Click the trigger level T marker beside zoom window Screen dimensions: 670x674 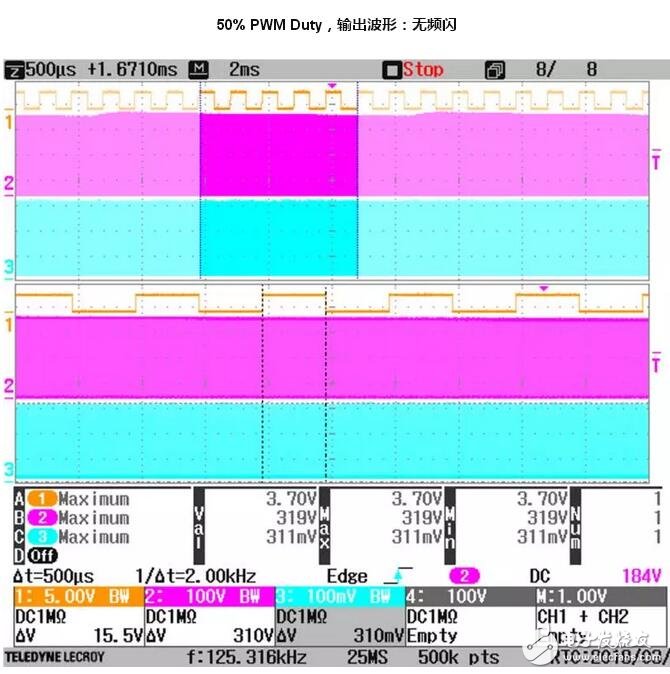click(656, 363)
